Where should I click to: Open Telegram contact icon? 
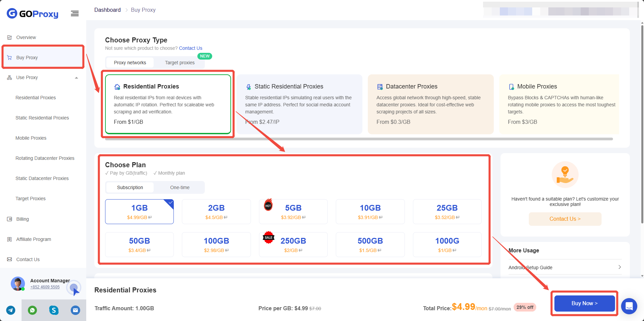coord(11,310)
